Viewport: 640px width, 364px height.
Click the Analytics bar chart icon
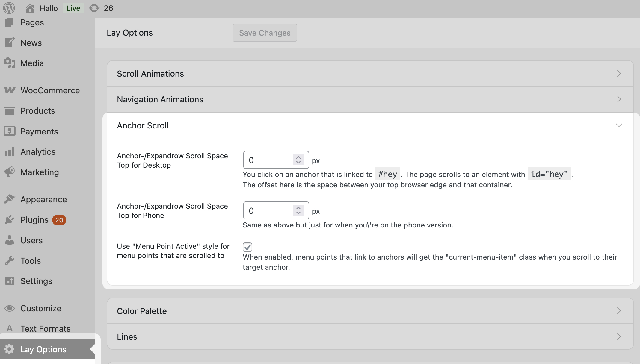click(x=10, y=152)
